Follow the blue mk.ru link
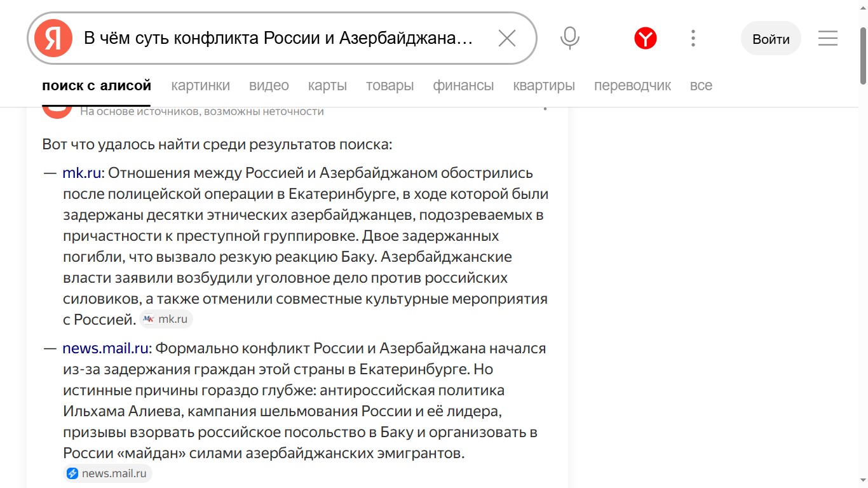Viewport: 868px width, 488px height. click(x=81, y=173)
